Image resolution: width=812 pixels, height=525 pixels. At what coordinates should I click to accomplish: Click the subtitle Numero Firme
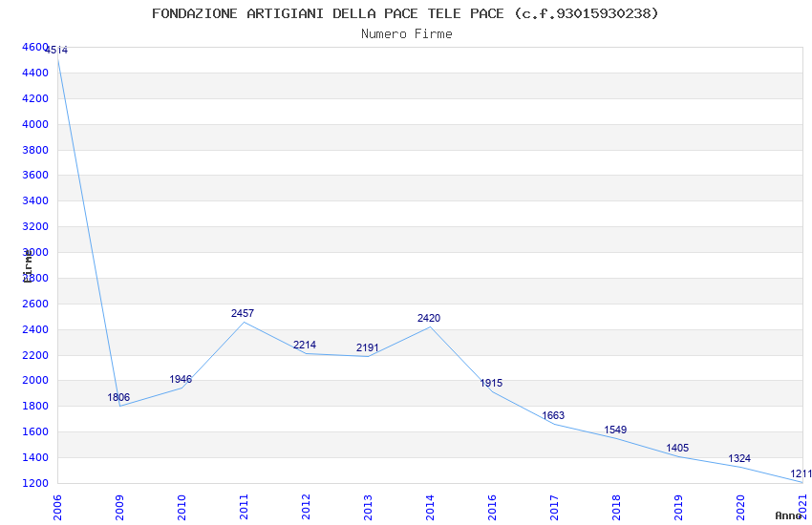pos(407,34)
